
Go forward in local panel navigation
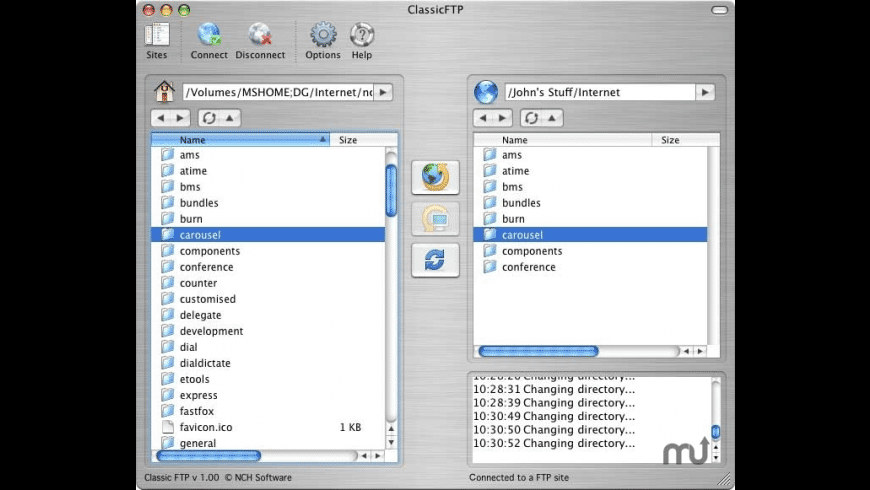pos(180,118)
